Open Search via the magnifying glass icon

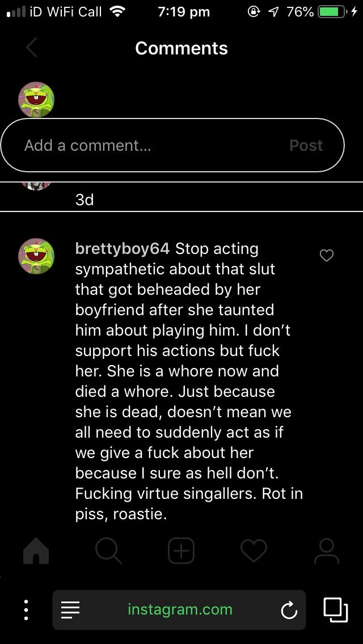pos(108,550)
